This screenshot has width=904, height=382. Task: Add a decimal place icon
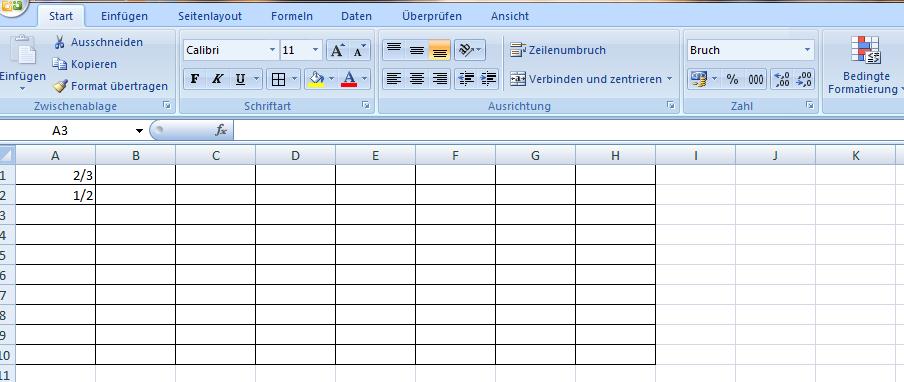(781, 80)
